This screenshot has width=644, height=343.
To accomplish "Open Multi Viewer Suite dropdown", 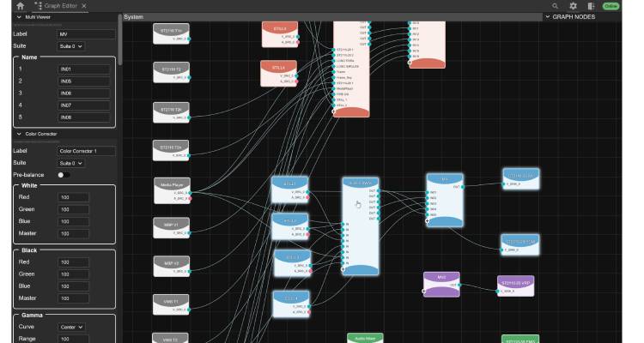I will [72, 46].
